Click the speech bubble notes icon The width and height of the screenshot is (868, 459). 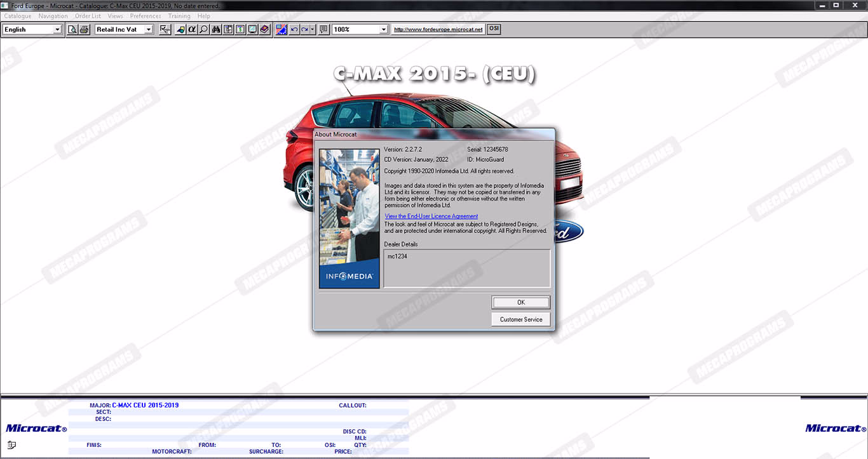click(323, 29)
